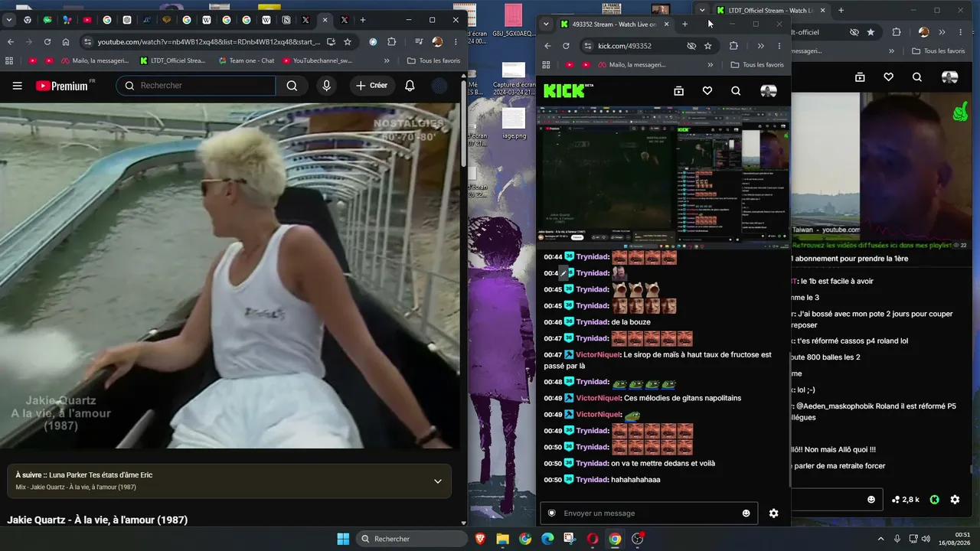This screenshot has width=980, height=551.
Task: Go to home page in YouTube browser window
Action: click(x=66, y=42)
